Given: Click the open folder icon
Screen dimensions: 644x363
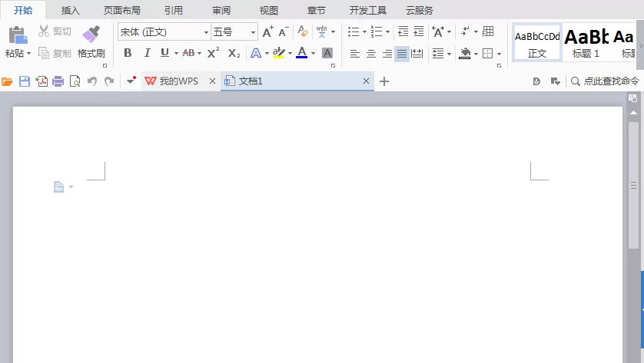Looking at the screenshot, I should (7, 81).
